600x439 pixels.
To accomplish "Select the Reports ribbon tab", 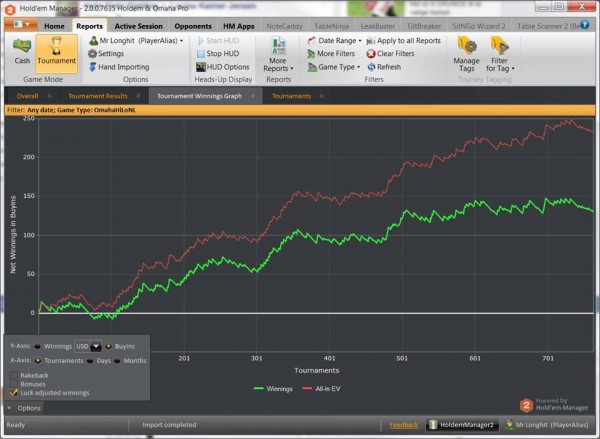I will point(90,26).
